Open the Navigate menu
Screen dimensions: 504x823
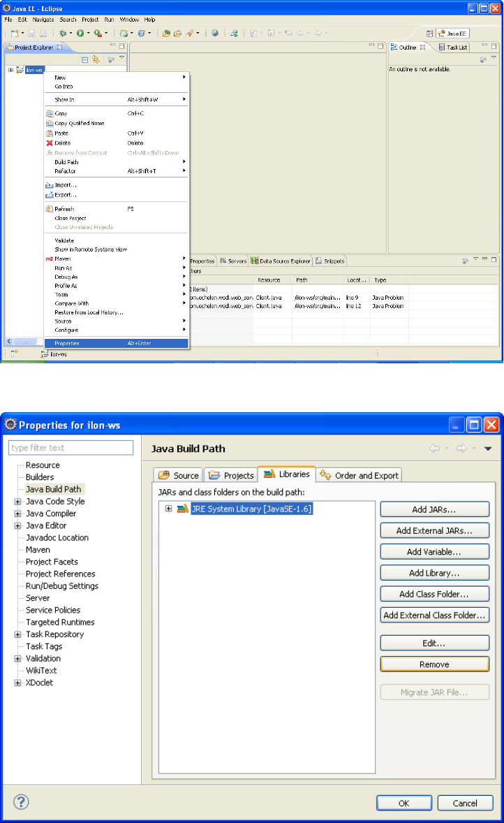[43, 20]
